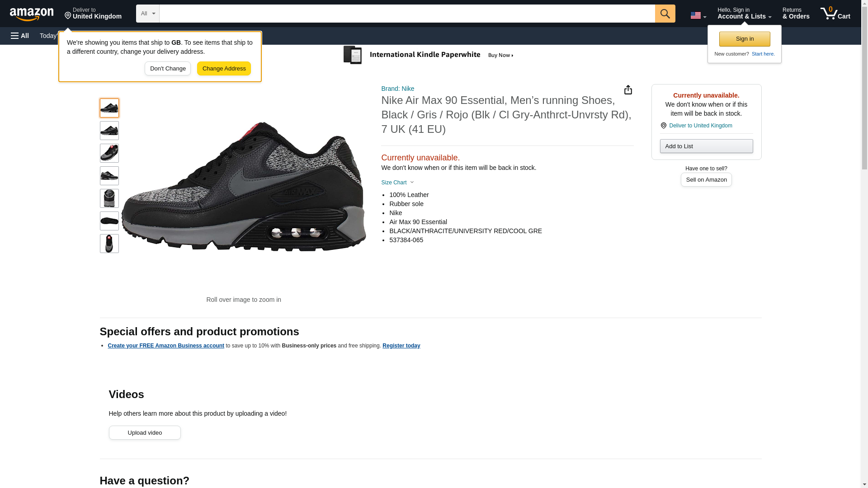This screenshot has width=868, height=488.
Task: Click the US flag language selector
Action: click(698, 15)
